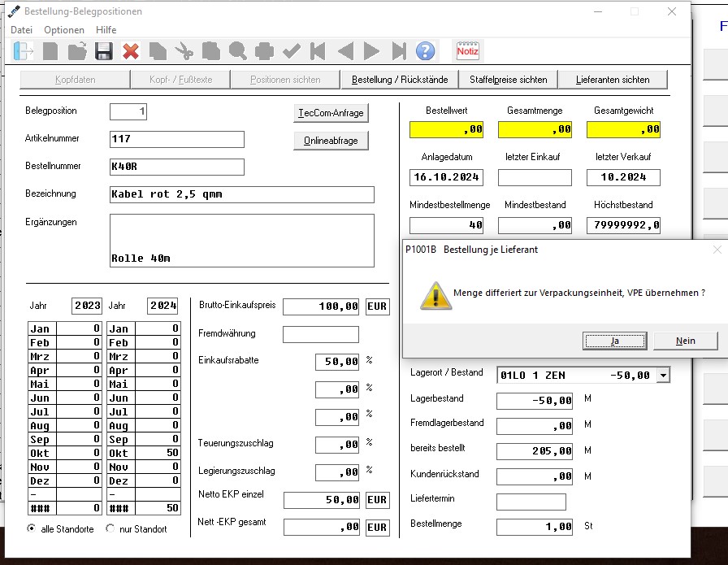This screenshot has width=728, height=565.
Task: Click the Onlineabfrage button
Action: point(331,141)
